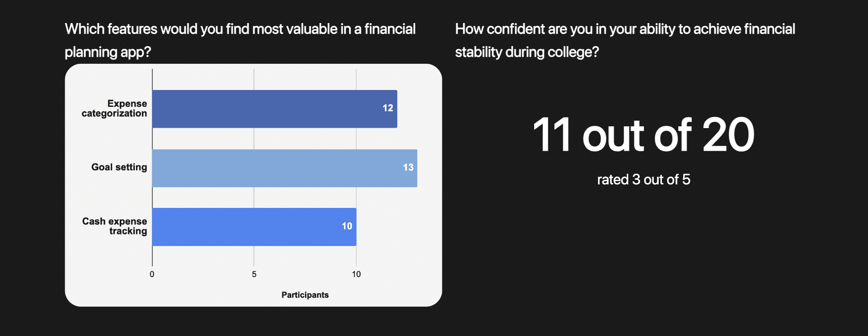Select the value label 13 on middle bar

[x=408, y=168]
